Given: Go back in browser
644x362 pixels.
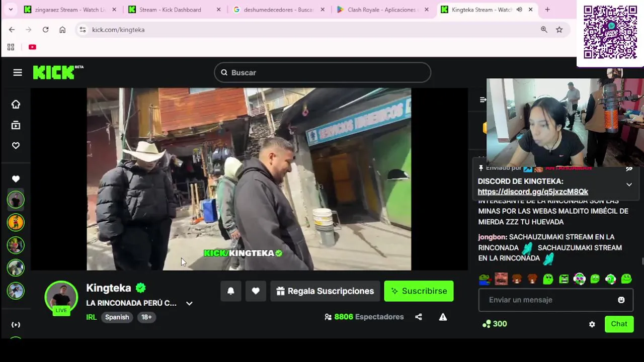Looking at the screenshot, I should point(12,30).
